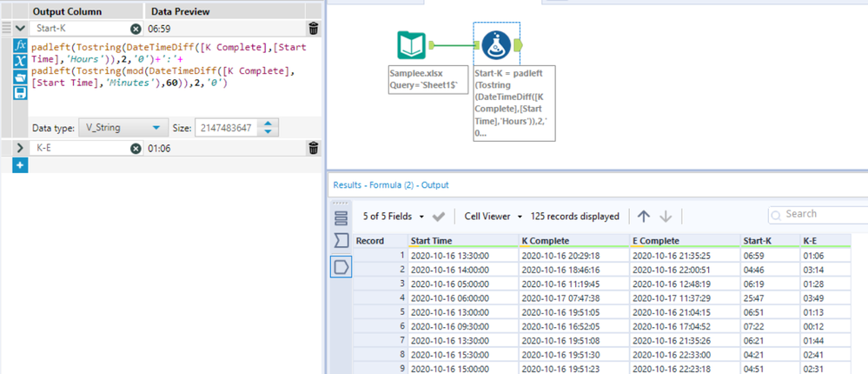
Task: Edit the K-E column name field
Action: (81, 148)
